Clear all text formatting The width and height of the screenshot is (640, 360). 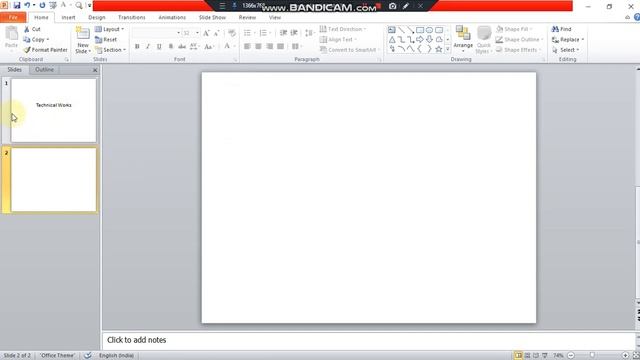(x=231, y=33)
